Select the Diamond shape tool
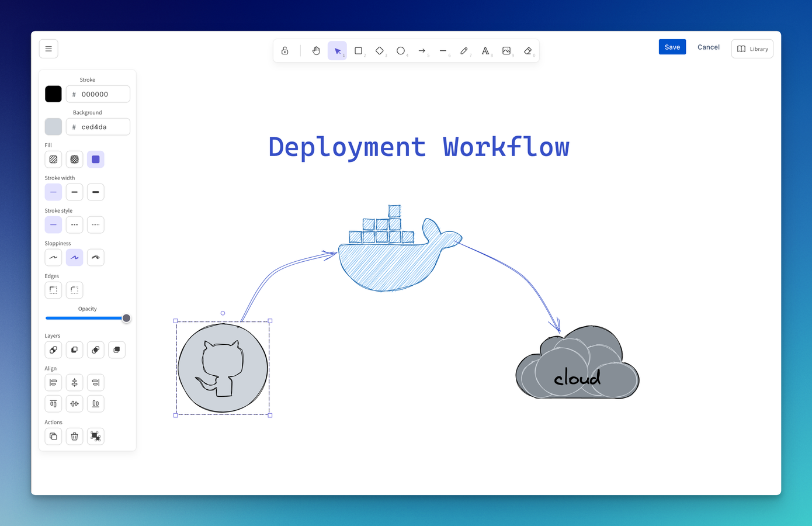 [380, 51]
